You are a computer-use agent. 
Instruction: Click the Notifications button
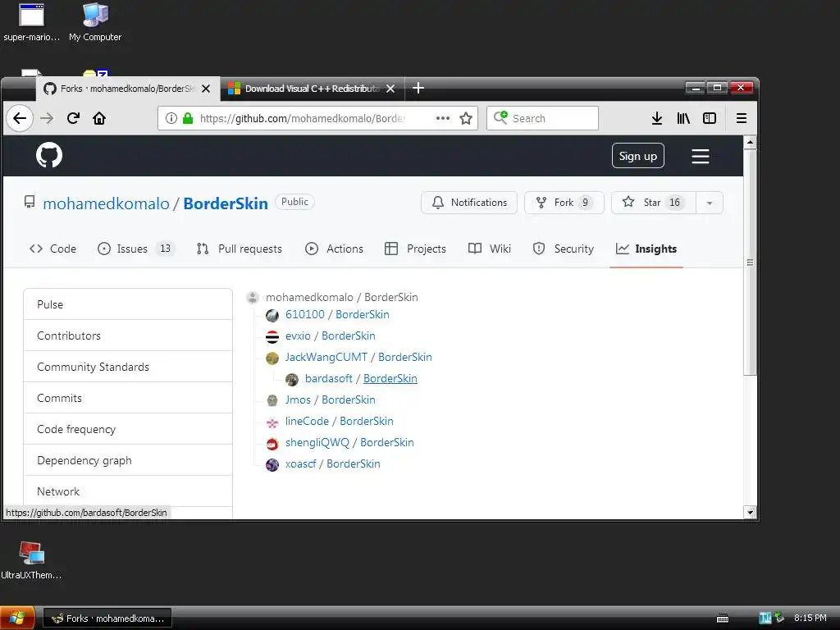click(468, 203)
